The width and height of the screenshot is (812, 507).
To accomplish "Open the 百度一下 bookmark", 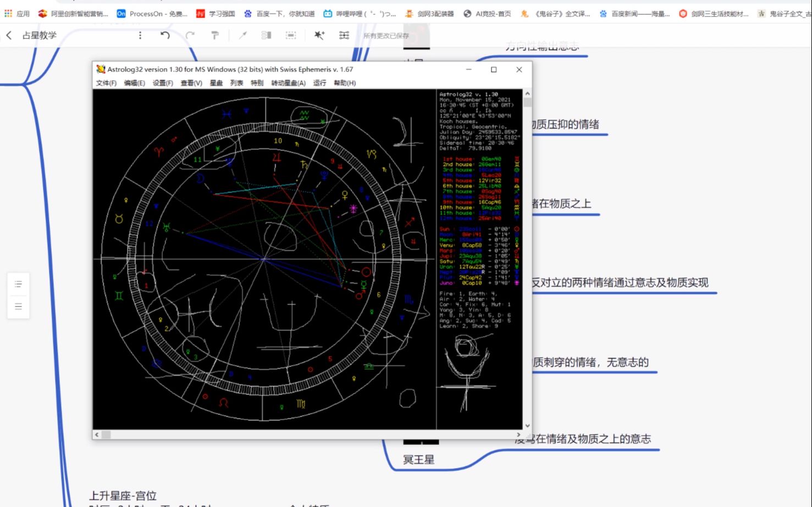I will (x=279, y=14).
